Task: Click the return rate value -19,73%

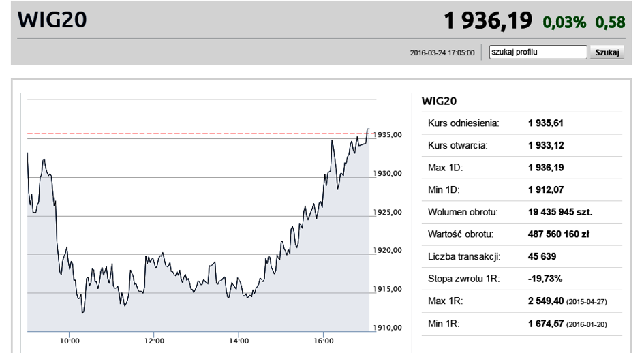Action: (545, 279)
